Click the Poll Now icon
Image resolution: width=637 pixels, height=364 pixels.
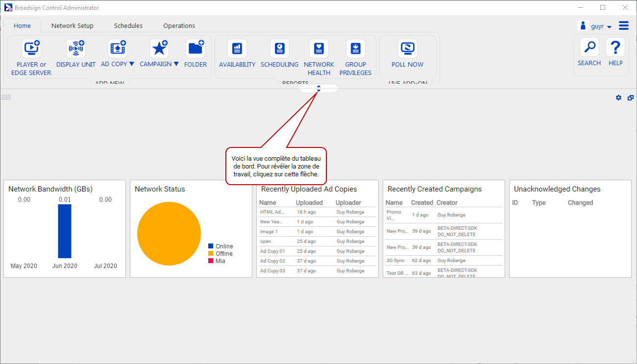pos(407,49)
